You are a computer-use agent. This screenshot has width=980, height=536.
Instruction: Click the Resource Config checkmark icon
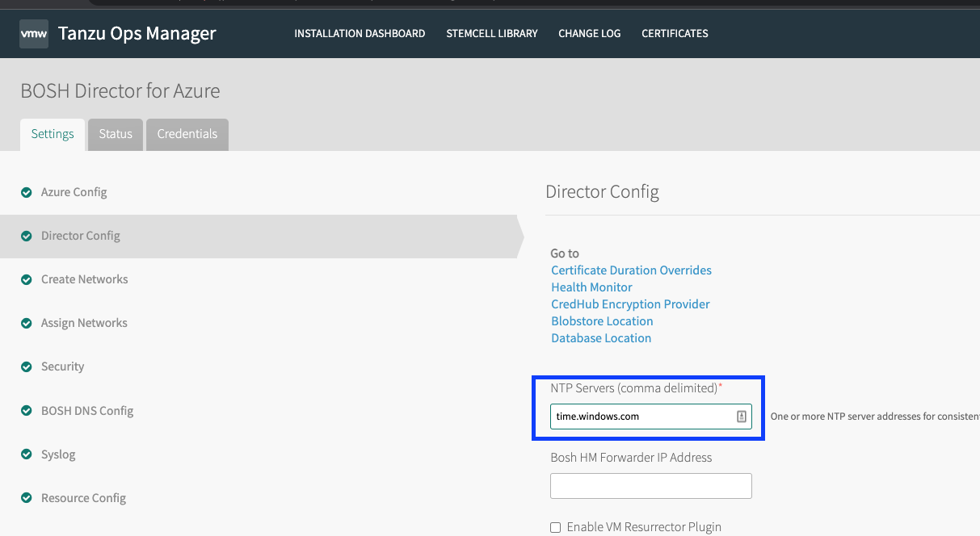[x=26, y=498]
